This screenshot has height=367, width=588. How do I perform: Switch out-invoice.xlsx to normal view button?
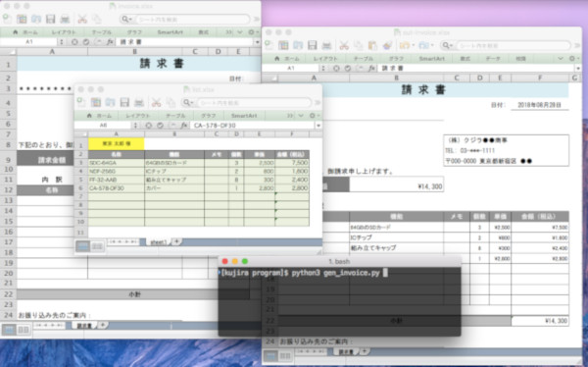pyautogui.click(x=270, y=356)
